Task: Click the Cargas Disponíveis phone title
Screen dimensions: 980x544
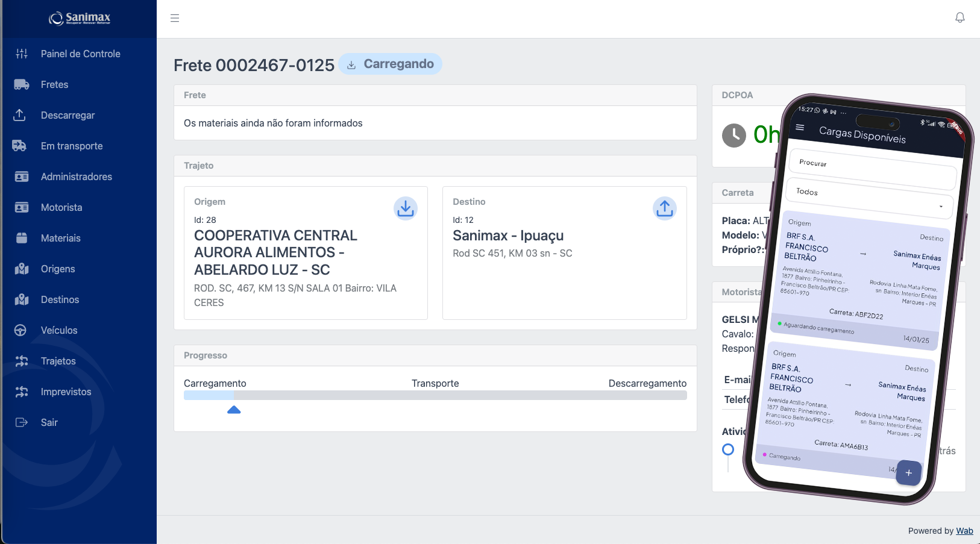Action: tap(862, 135)
